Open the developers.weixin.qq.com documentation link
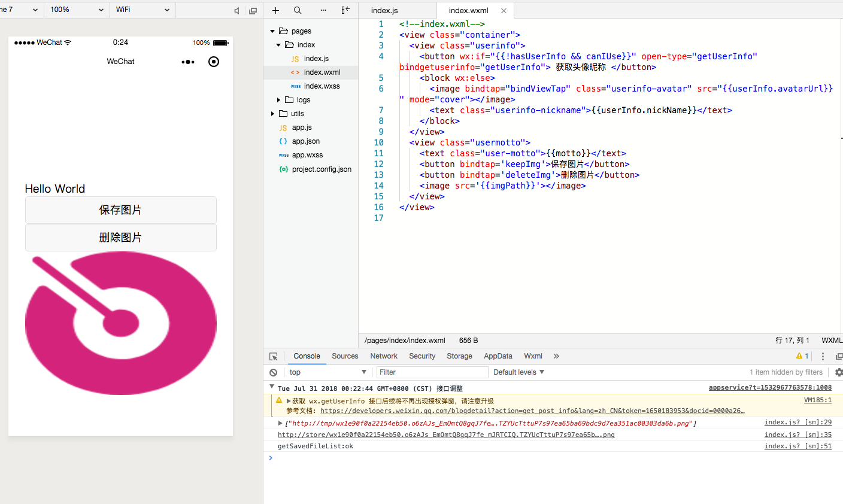This screenshot has height=504, width=843. click(532, 411)
